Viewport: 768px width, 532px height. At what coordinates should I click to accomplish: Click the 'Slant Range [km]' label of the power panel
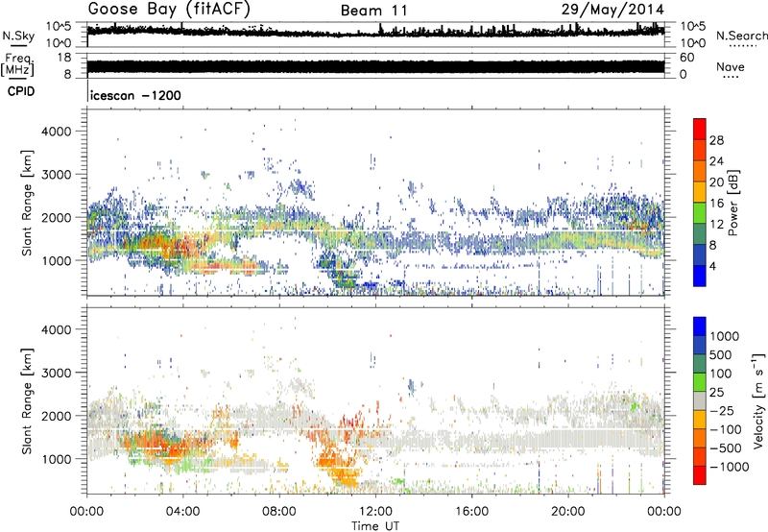pos(27,203)
